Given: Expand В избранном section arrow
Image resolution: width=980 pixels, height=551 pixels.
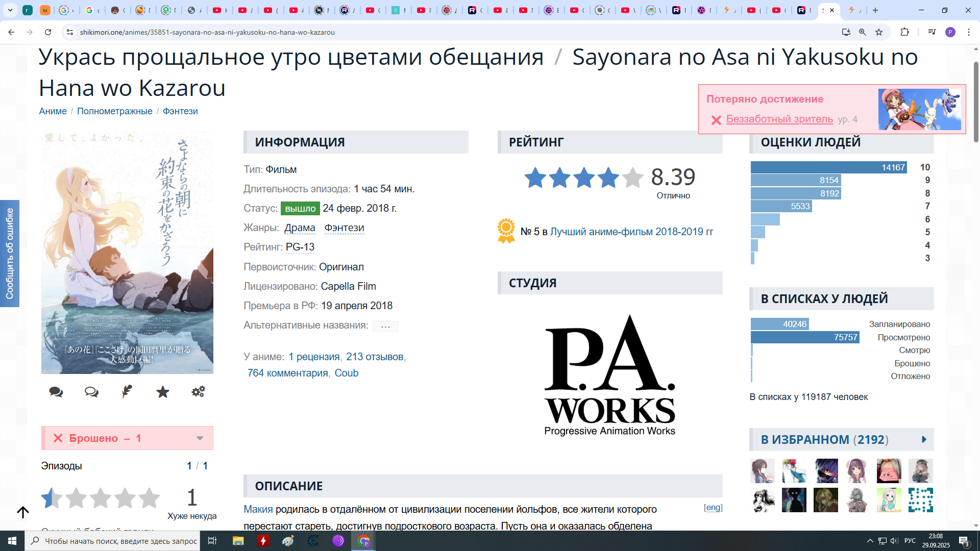Looking at the screenshot, I should coord(924,439).
